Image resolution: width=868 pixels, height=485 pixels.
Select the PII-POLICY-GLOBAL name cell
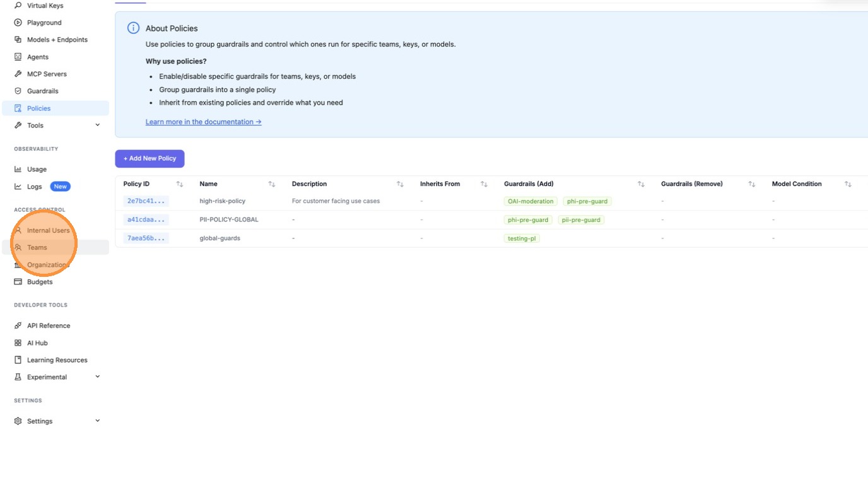(x=229, y=219)
